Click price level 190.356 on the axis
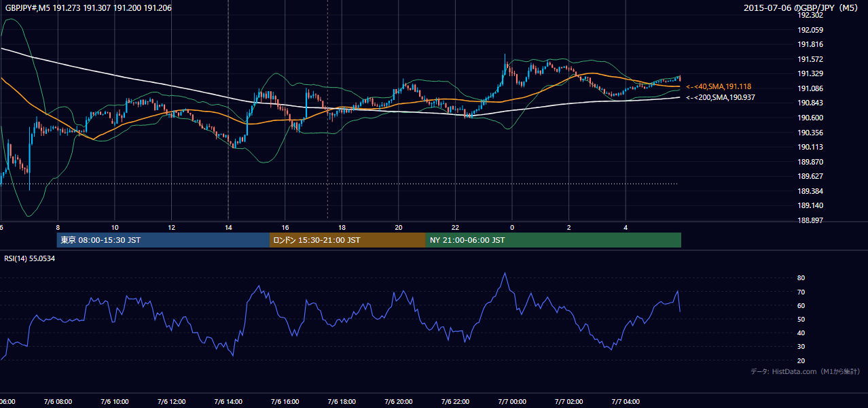The width and height of the screenshot is (868, 408). tap(810, 133)
